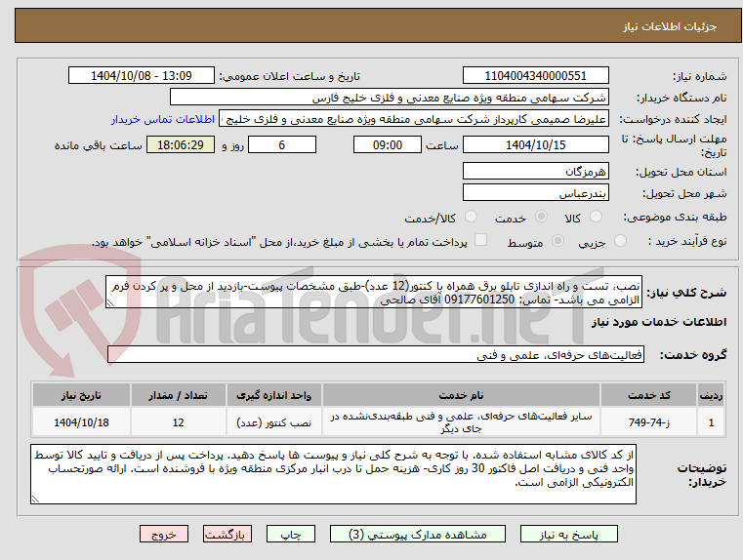Click the اطلاعات خدمات مورد نیاز section title
The width and height of the screenshot is (743, 560).
click(659, 322)
